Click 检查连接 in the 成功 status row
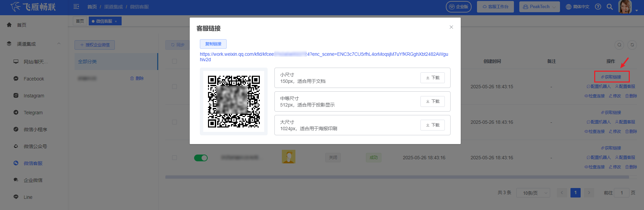The height and width of the screenshot is (210, 644). [595, 167]
